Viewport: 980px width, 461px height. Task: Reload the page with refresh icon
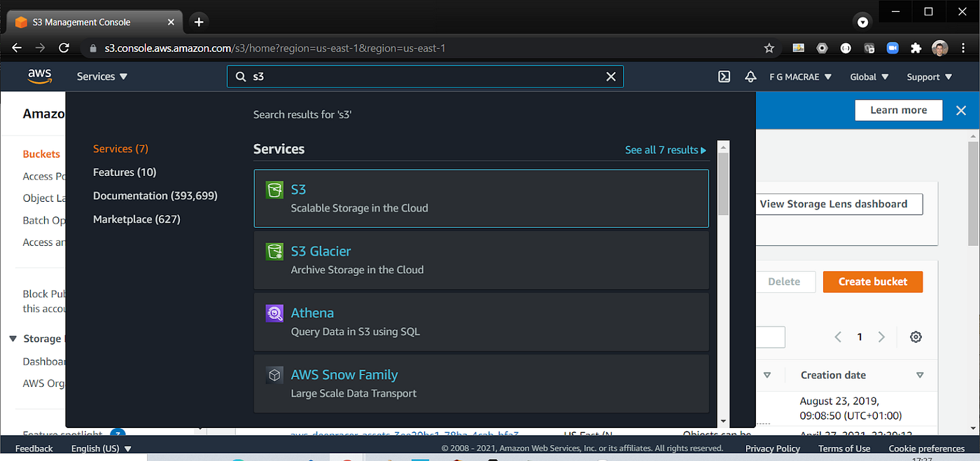tap(64, 48)
